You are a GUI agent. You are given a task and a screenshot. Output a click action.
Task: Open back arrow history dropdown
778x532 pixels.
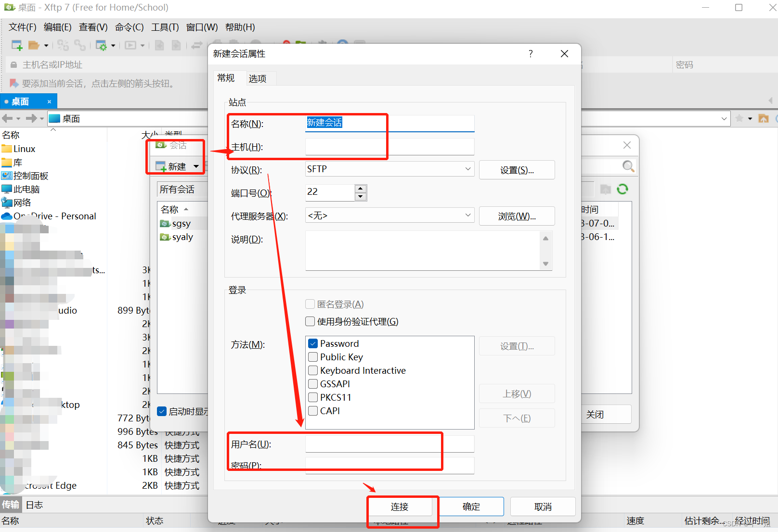[x=18, y=118]
